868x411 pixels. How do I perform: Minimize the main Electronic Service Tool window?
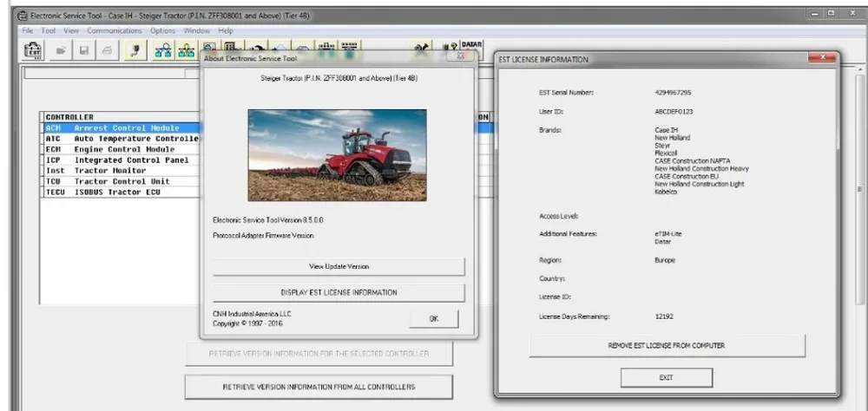tap(814, 13)
